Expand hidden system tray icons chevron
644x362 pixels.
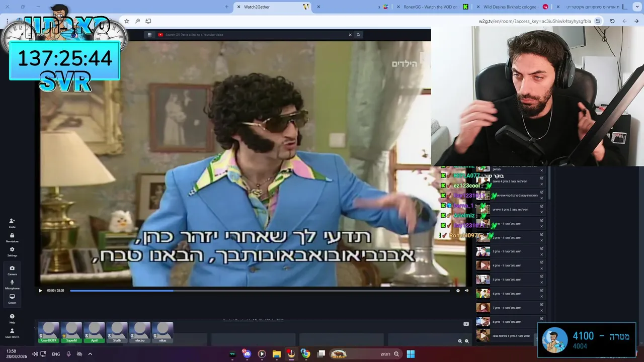tap(90, 354)
